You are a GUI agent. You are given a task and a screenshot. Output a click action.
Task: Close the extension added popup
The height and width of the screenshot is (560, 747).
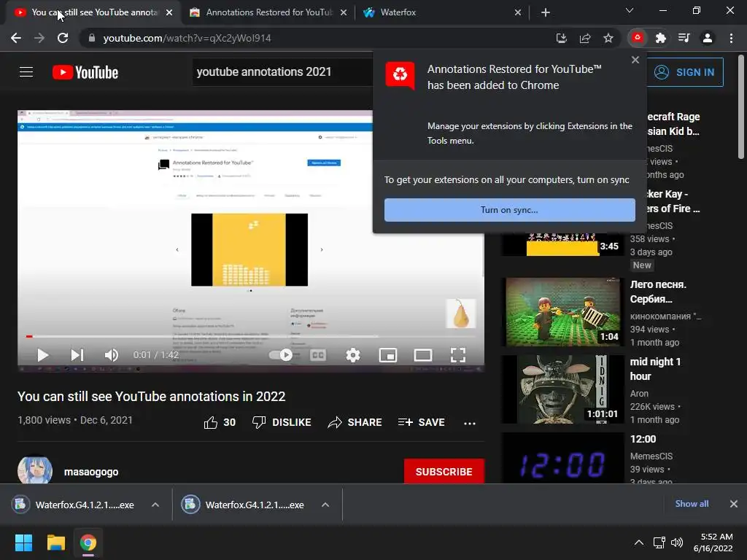pos(635,60)
